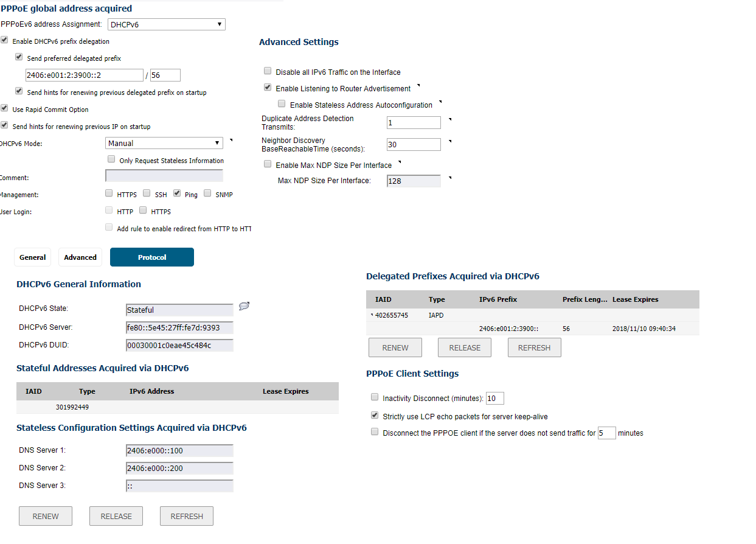Click tooltip triangle beside Max NDP Size field
The width and height of the screenshot is (756, 544).
pyautogui.click(x=450, y=178)
